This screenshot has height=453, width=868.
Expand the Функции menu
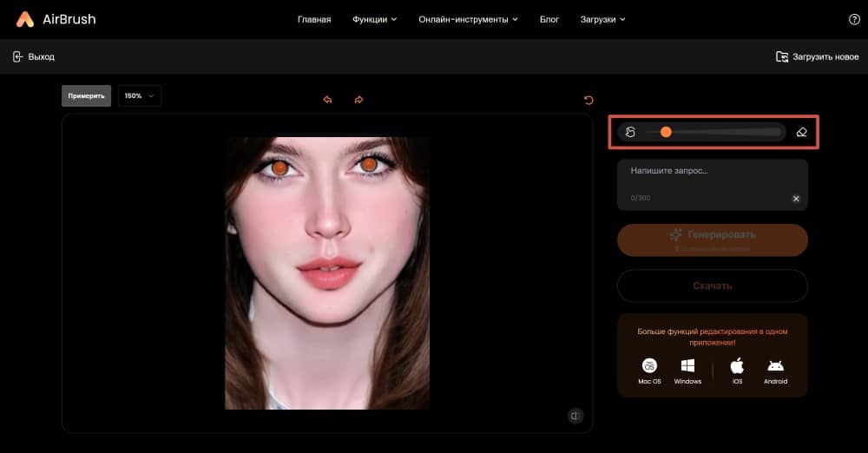click(x=375, y=19)
